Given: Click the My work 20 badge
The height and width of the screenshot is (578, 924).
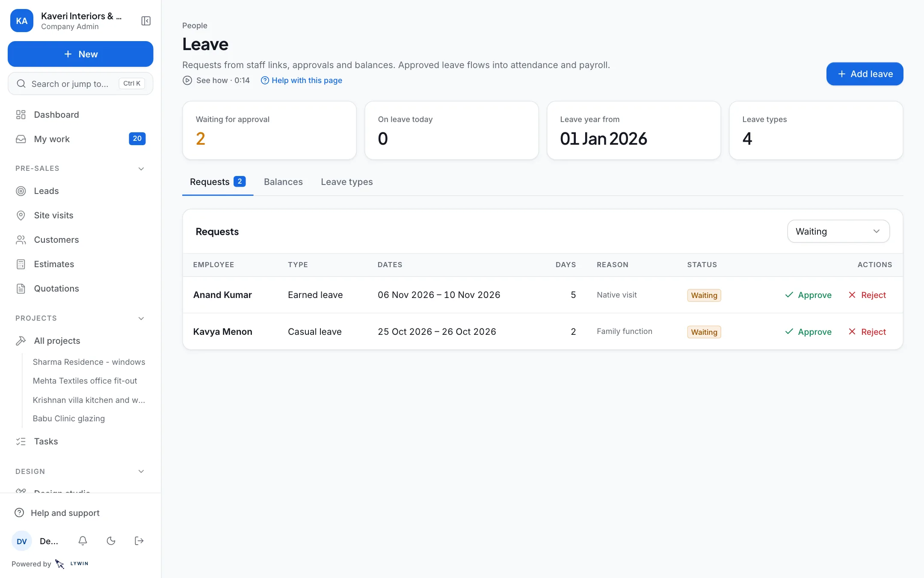Looking at the screenshot, I should (x=137, y=139).
